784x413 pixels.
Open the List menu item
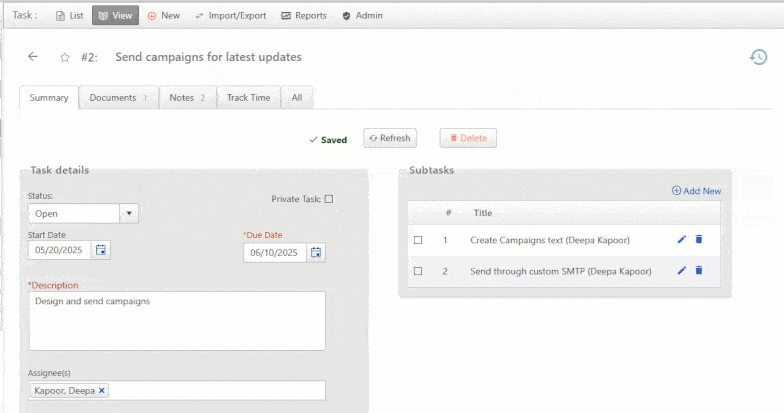(x=70, y=16)
